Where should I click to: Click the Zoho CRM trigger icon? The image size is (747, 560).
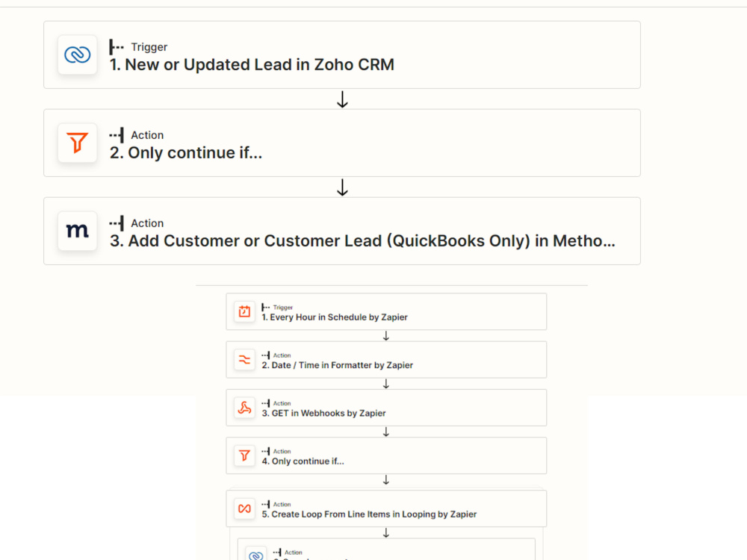click(77, 55)
